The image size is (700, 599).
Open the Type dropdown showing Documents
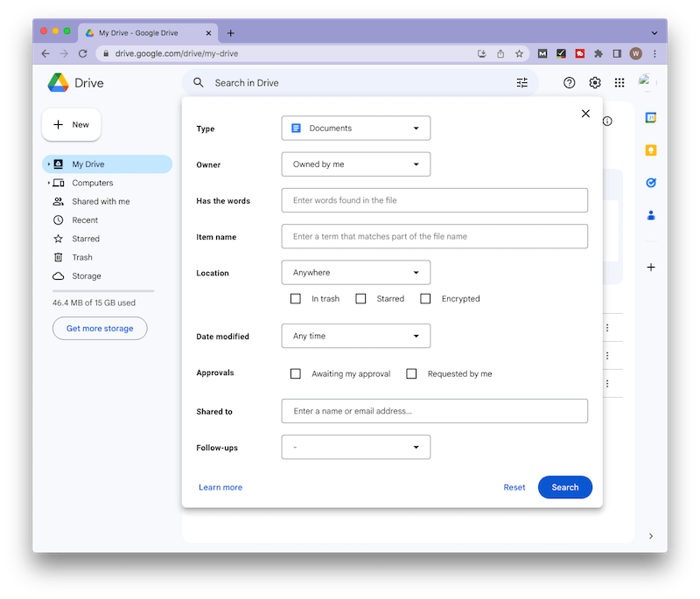(x=355, y=129)
